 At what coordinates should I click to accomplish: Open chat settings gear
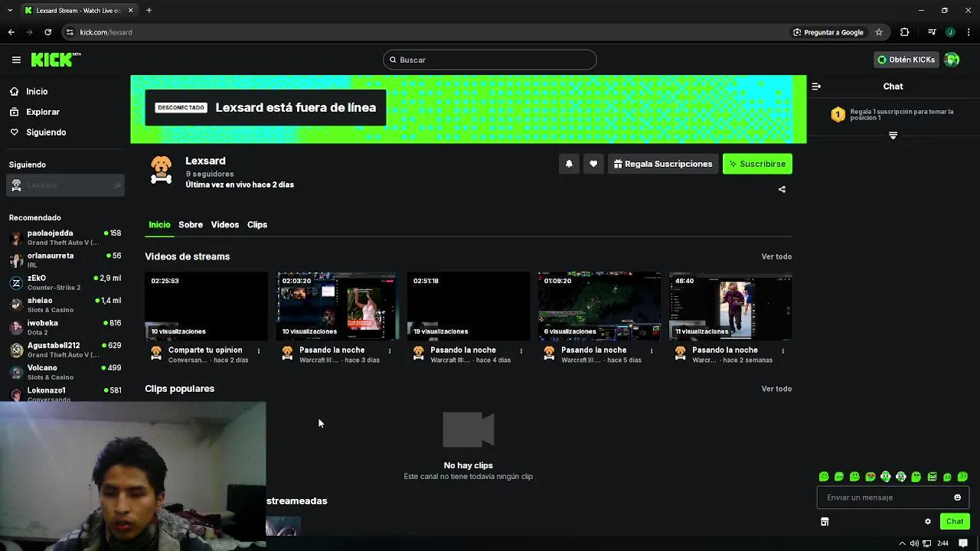[928, 522]
